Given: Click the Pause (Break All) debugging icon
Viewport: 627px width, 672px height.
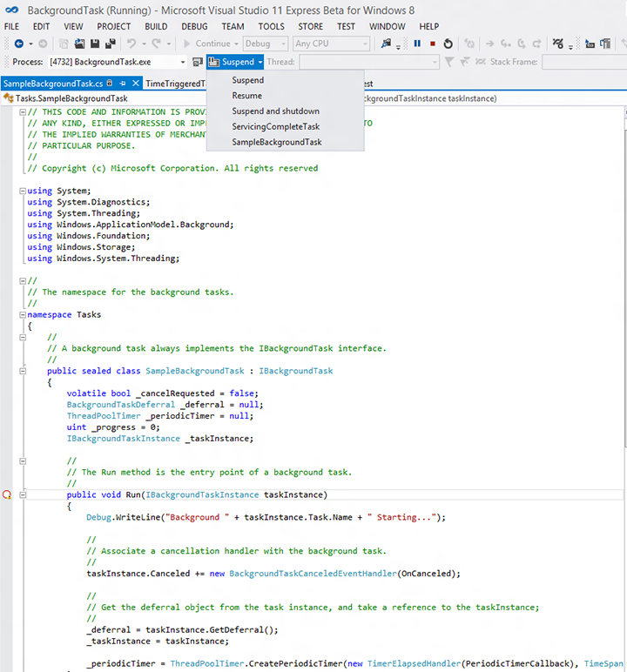Looking at the screenshot, I should click(417, 44).
